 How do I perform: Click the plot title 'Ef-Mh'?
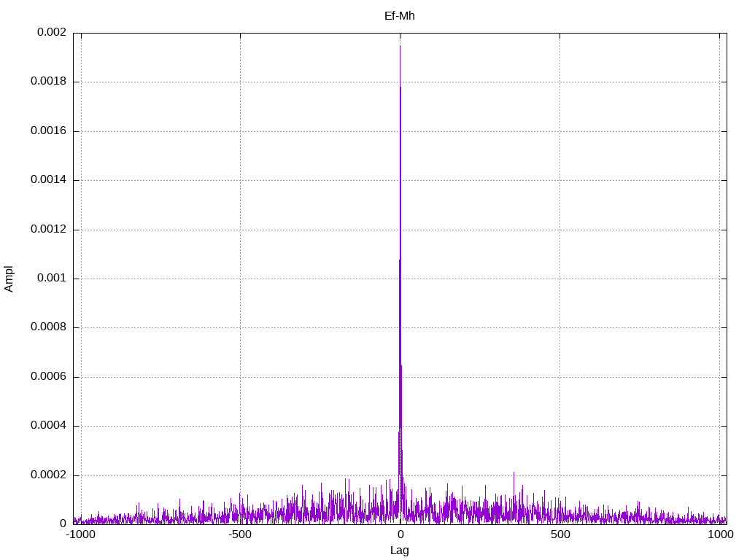coord(399,16)
